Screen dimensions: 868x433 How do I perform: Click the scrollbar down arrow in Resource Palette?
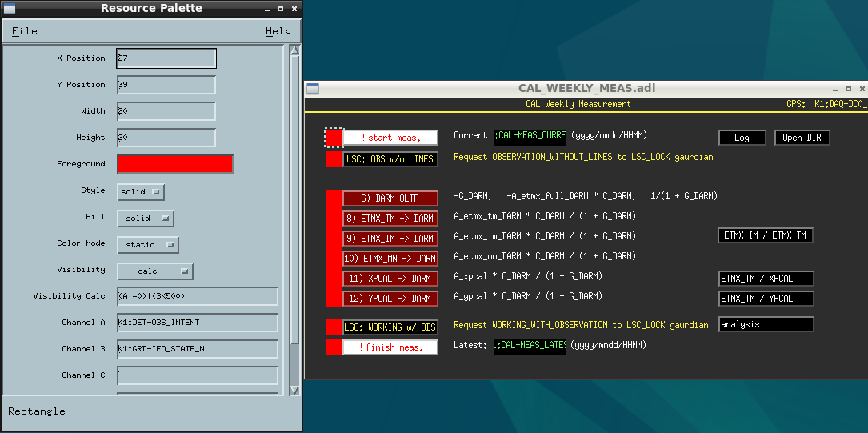[294, 390]
